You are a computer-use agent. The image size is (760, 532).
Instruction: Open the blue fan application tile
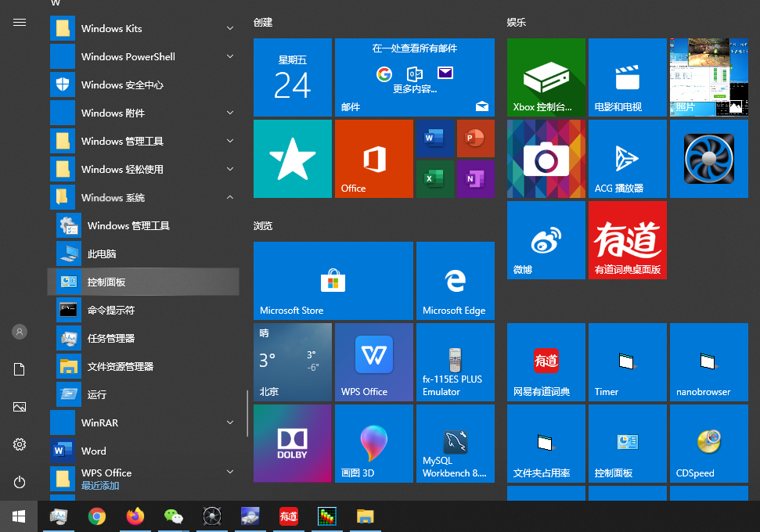709,159
